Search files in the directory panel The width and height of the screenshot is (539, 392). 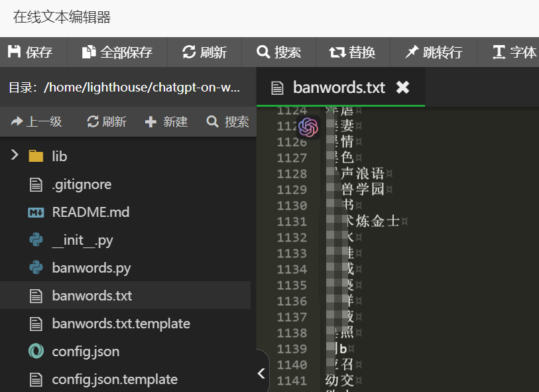[228, 122]
